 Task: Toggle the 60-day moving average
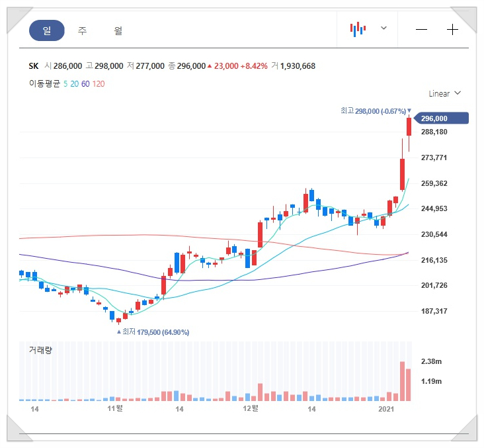tap(85, 84)
